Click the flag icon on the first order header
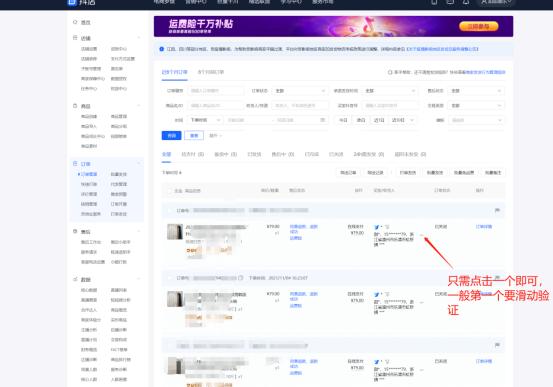The height and width of the screenshot is (387, 553). (x=497, y=210)
